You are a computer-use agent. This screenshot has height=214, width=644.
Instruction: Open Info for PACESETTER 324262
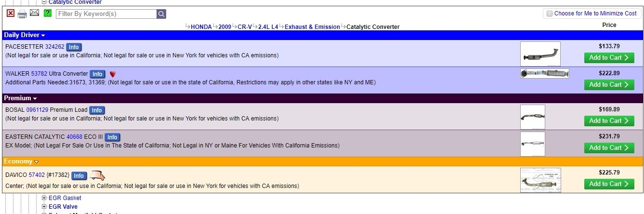pos(74,47)
